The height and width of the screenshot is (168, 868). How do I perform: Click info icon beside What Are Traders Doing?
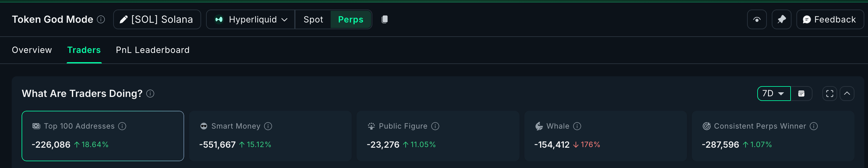(150, 94)
